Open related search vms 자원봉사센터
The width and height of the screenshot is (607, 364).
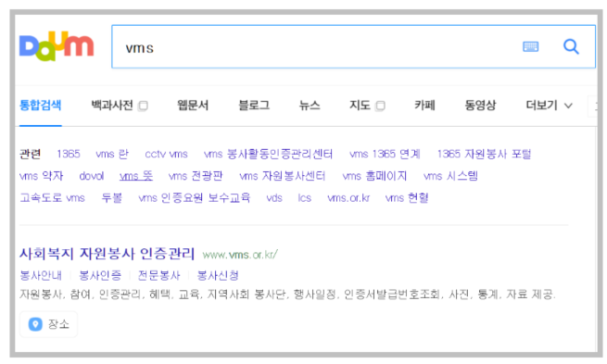tap(283, 176)
